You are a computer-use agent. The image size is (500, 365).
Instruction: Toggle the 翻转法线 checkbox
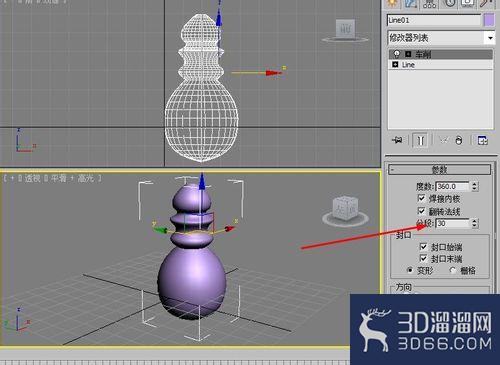pos(421,211)
